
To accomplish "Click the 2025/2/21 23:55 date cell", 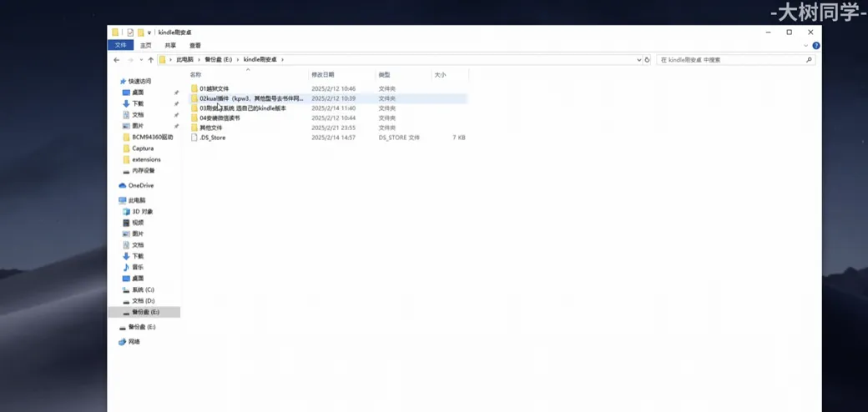I will (333, 128).
